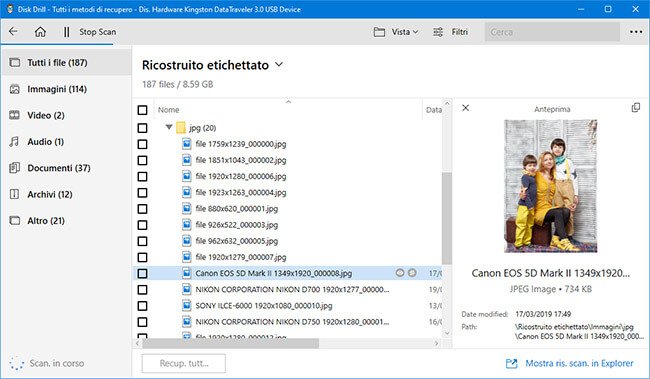Expand the Ricostruito etichettato dropdown chevron

click(279, 65)
